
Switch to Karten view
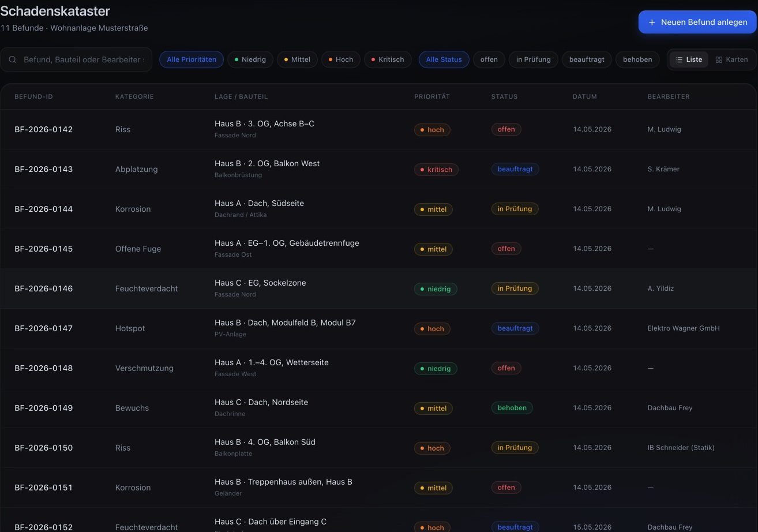(x=731, y=59)
